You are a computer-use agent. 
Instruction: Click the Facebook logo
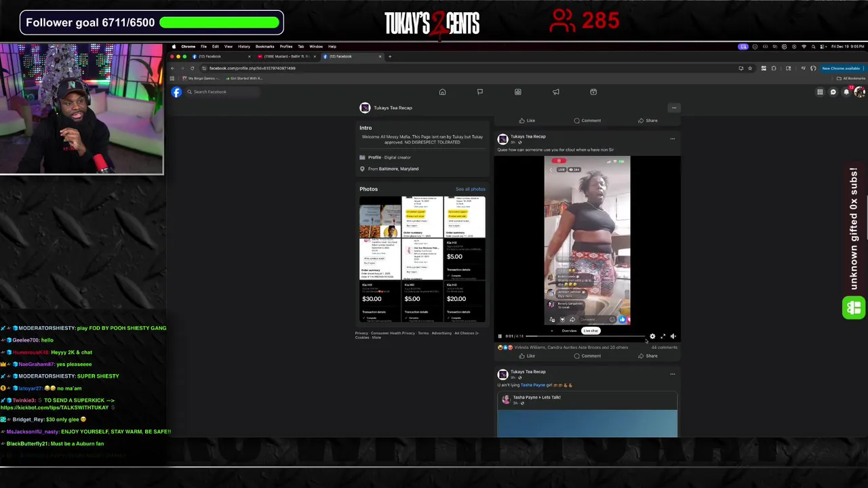(x=176, y=92)
